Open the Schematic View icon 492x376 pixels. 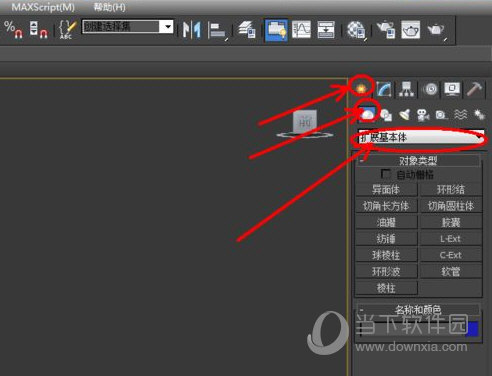click(326, 30)
